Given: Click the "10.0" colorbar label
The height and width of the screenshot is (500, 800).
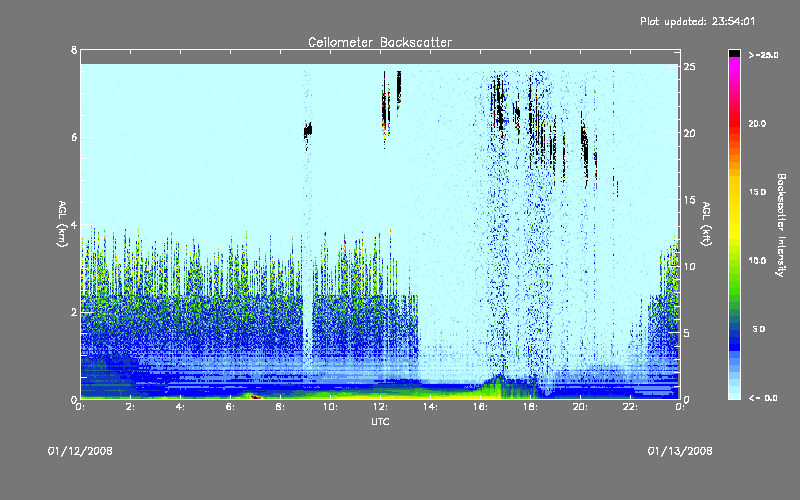Looking at the screenshot, I should point(757,261).
